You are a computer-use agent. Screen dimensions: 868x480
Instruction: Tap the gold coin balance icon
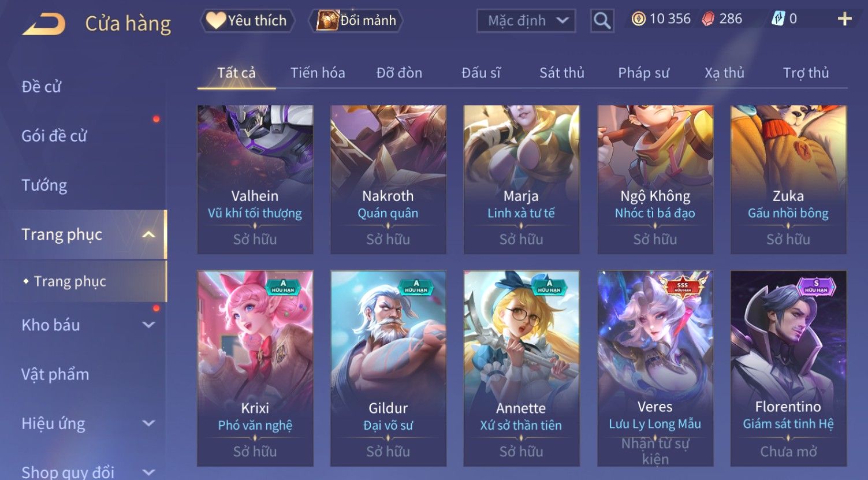(638, 19)
